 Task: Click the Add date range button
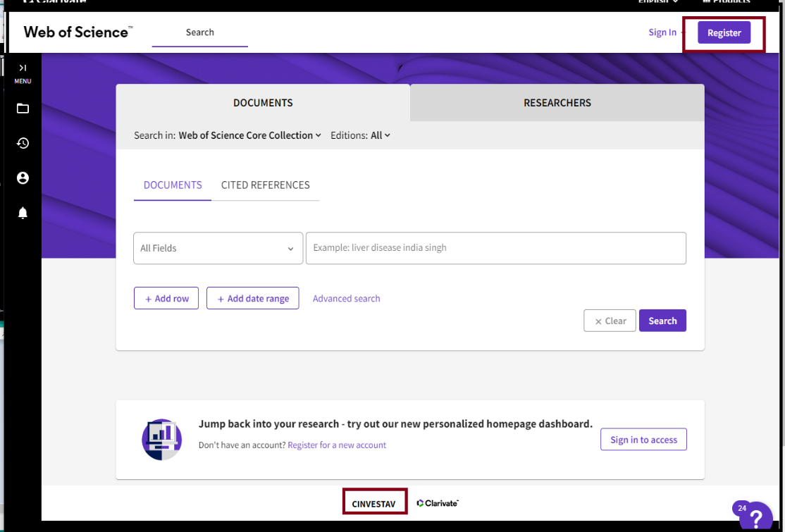point(253,298)
